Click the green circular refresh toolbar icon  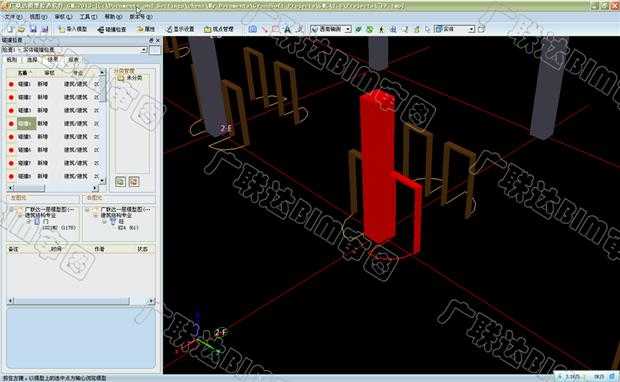370,29
